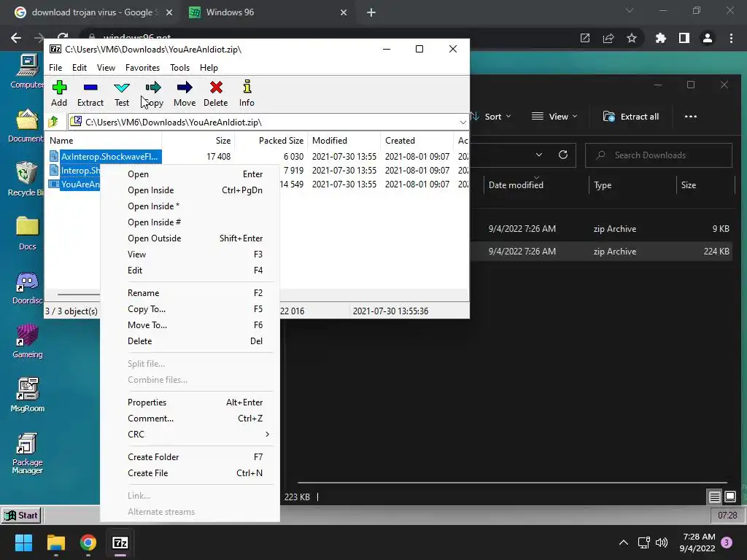Open Explorer's more options ellipsis
The width and height of the screenshot is (747, 560).
pyautogui.click(x=690, y=117)
